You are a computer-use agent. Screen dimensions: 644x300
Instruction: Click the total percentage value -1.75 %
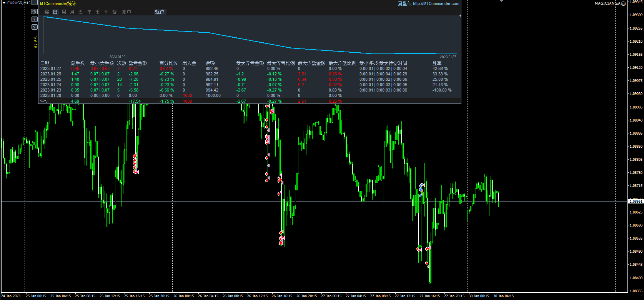pos(167,101)
